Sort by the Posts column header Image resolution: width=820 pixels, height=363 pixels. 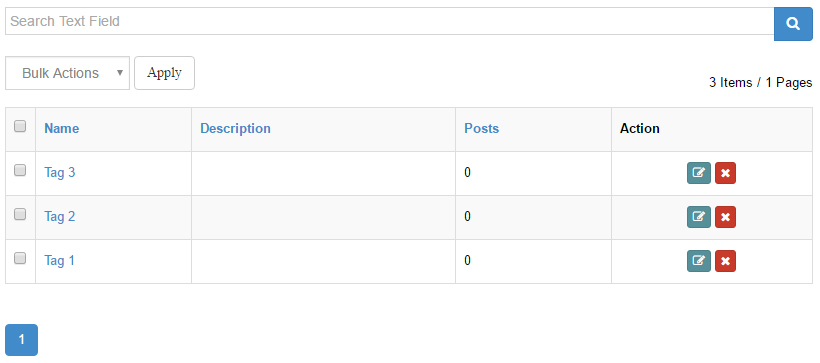(x=482, y=129)
